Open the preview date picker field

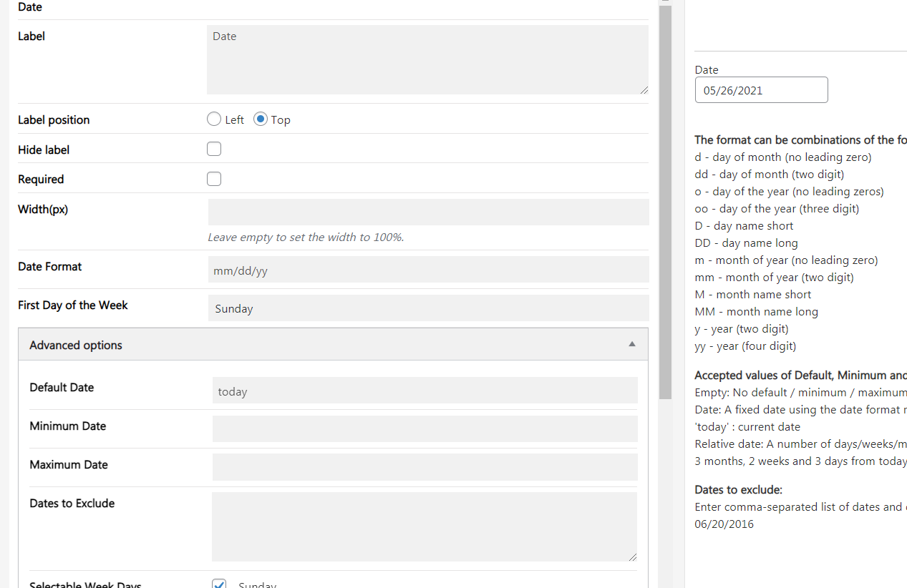[762, 90]
